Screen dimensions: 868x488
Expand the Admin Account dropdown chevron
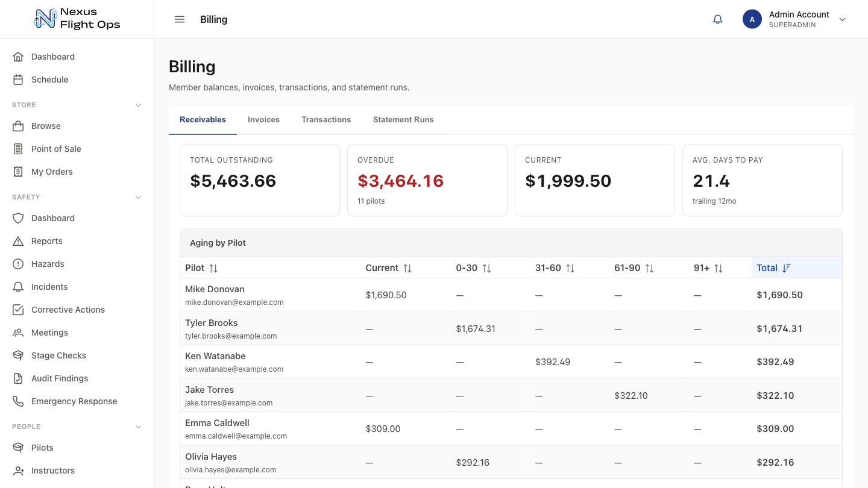pos(843,19)
